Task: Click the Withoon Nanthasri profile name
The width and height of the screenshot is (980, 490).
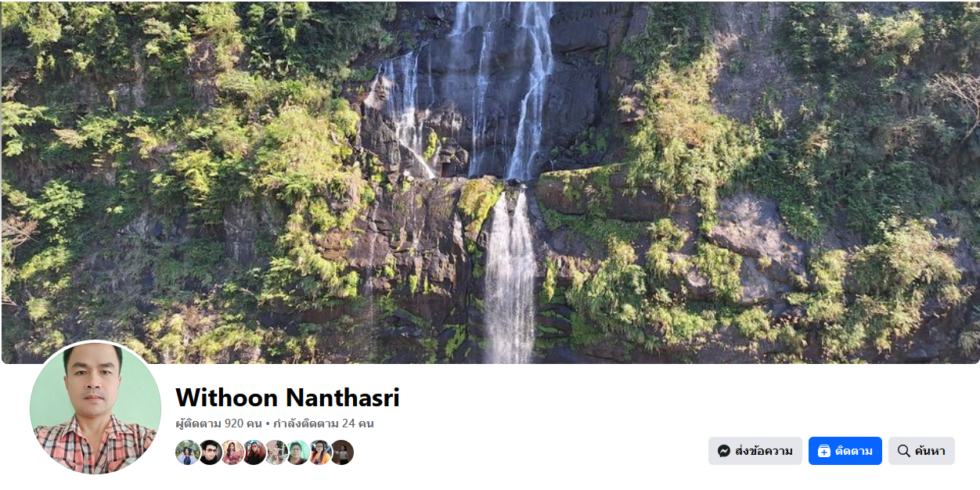Action: (287, 398)
